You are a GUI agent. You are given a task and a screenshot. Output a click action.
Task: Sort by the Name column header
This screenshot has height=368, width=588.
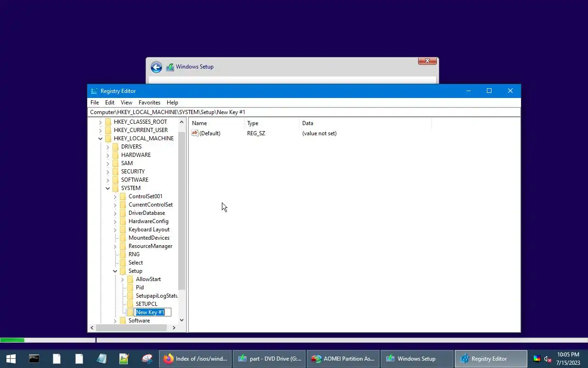pos(217,123)
